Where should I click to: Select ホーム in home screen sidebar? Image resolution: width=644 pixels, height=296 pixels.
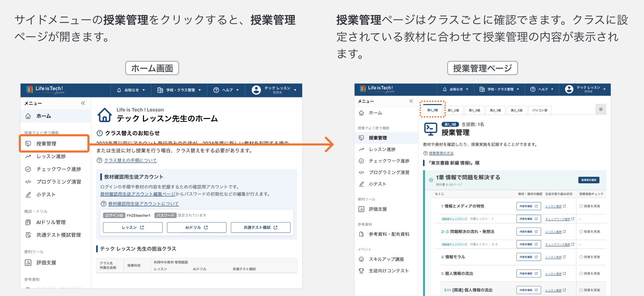[56, 116]
